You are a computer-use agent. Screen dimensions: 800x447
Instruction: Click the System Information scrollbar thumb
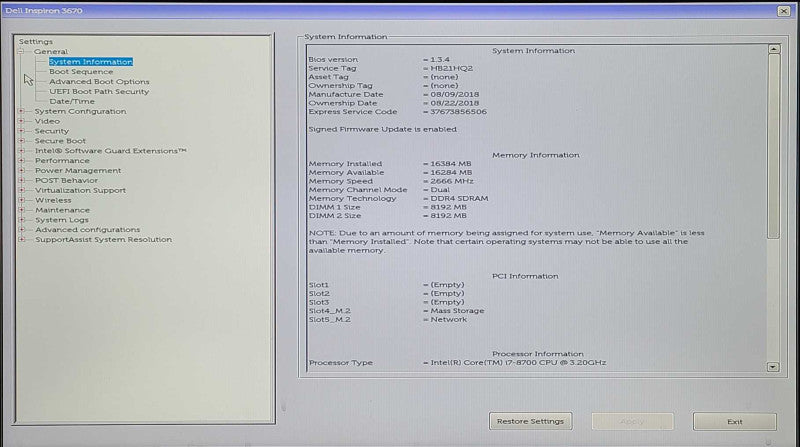(x=774, y=146)
